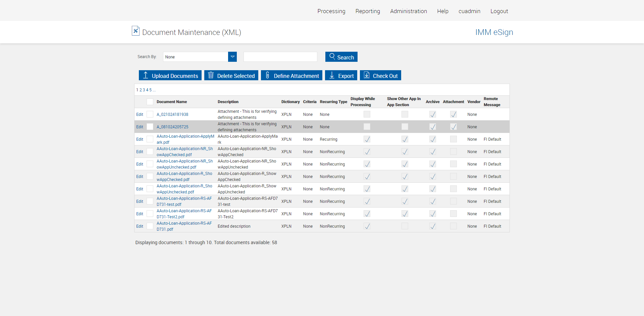Click the upload arrow icon on Upload Documents
644x316 pixels.
point(146,75)
